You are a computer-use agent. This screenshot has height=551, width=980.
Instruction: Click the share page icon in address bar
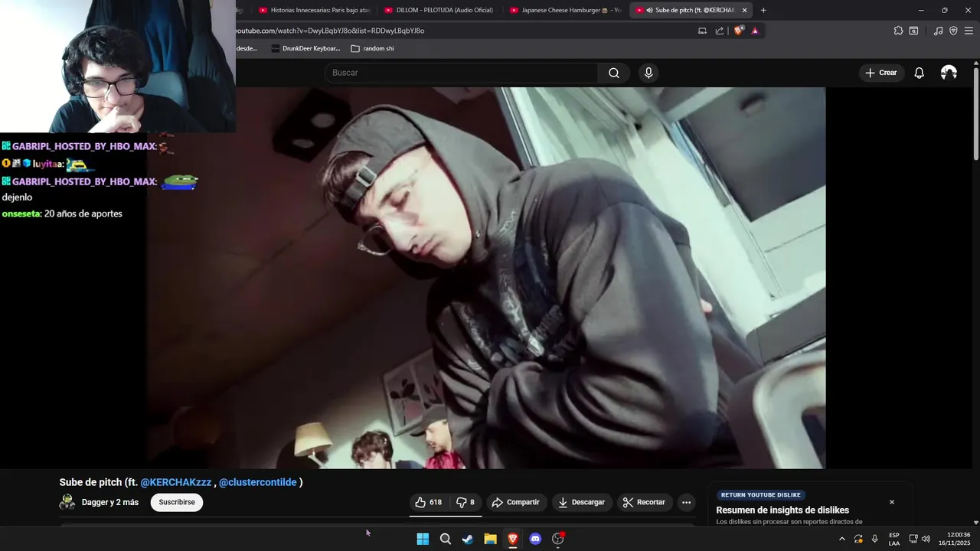(x=720, y=31)
